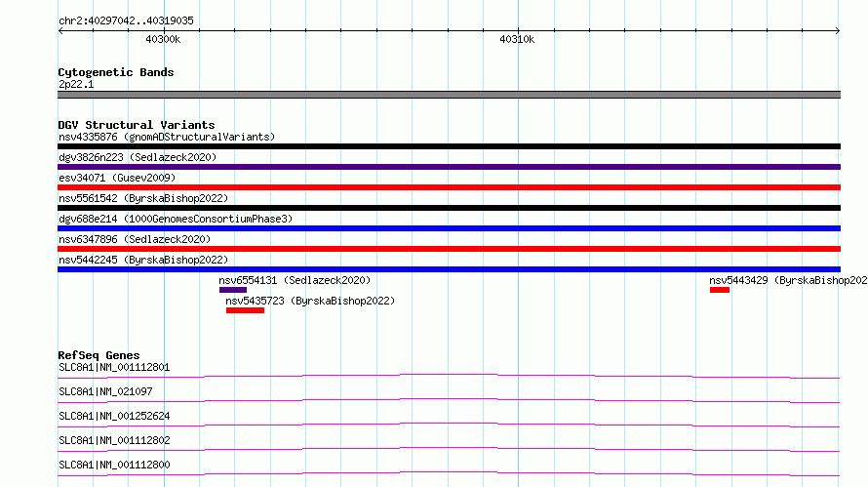Click the magenta line under SLC8A1|NM_001112801
The height and width of the screenshot is (487, 868).
pos(449,377)
